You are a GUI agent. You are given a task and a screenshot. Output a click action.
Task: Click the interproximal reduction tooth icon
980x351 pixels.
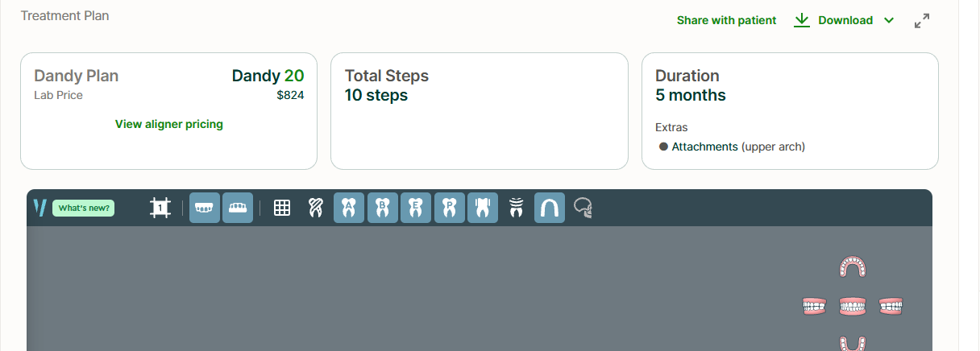pyautogui.click(x=483, y=208)
